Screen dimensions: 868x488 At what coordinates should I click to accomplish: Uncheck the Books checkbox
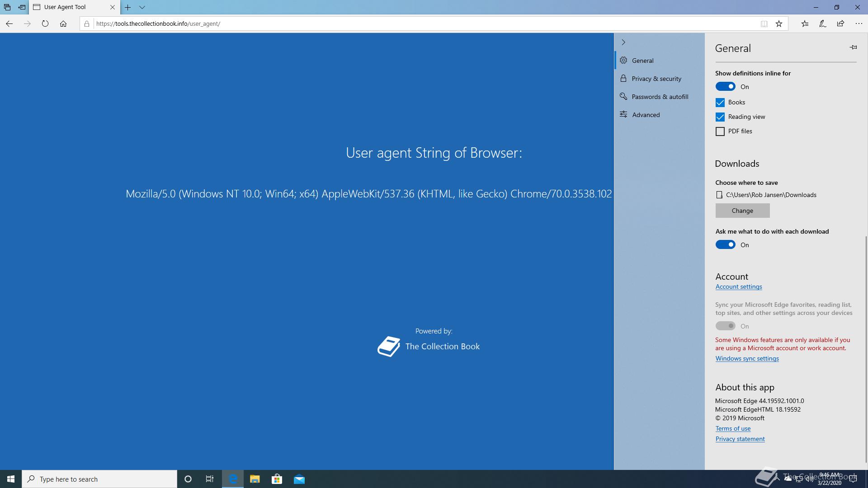[720, 103]
